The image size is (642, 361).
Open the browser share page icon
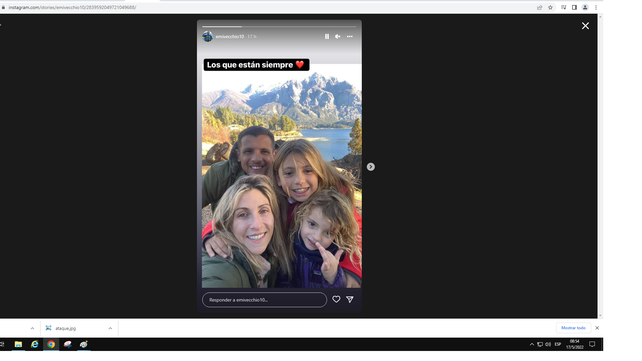[539, 7]
